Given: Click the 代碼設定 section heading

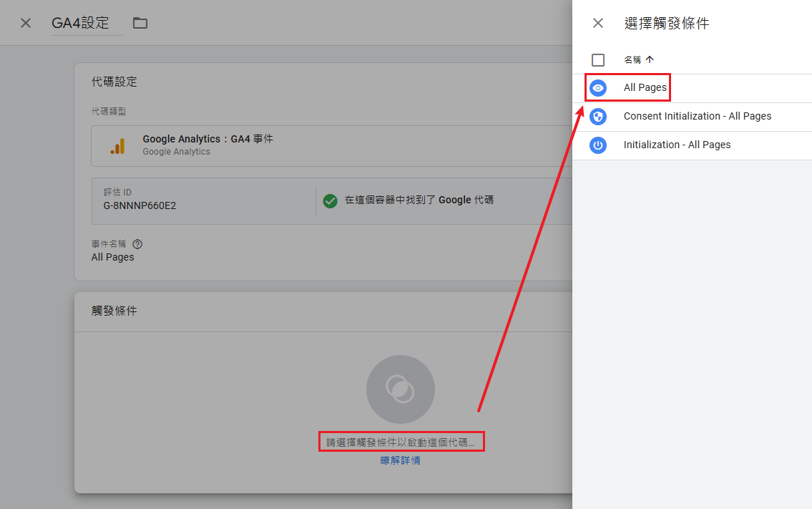Looking at the screenshot, I should (x=114, y=82).
